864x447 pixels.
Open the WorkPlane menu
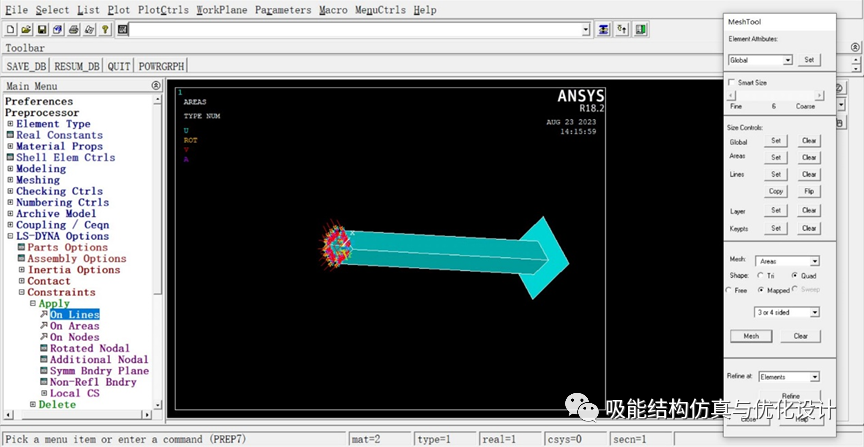[x=222, y=10]
